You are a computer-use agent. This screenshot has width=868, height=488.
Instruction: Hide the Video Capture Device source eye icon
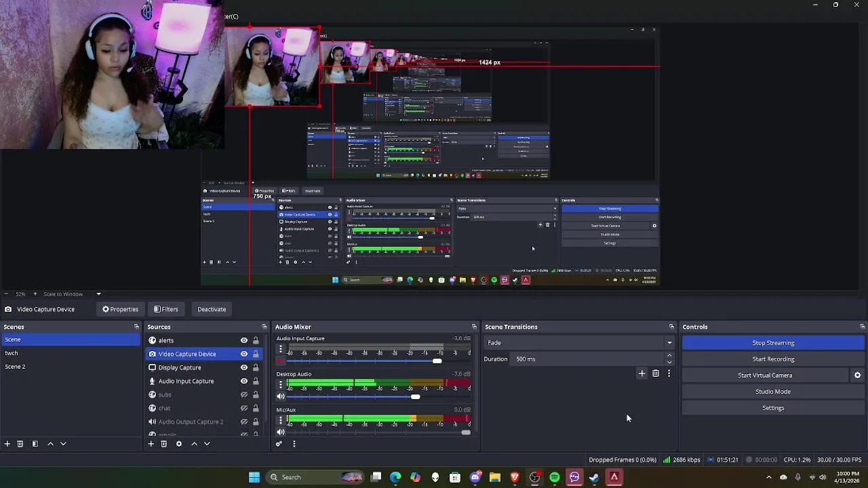pos(244,354)
